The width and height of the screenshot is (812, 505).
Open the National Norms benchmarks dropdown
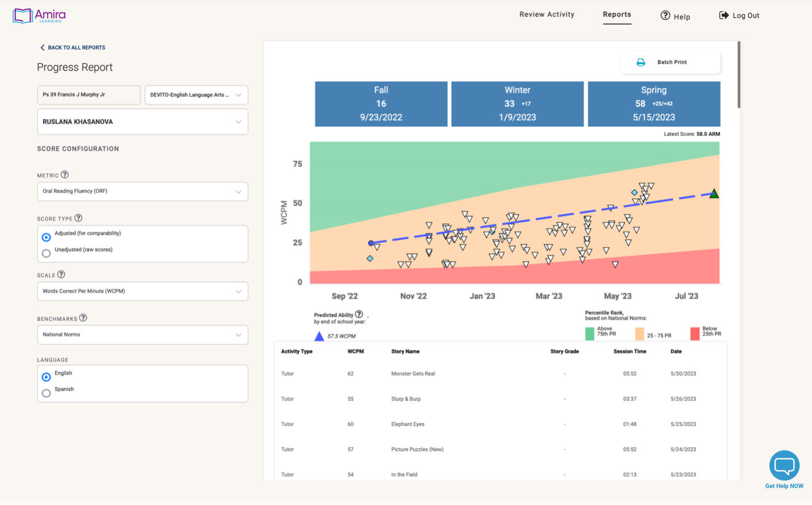click(x=143, y=335)
